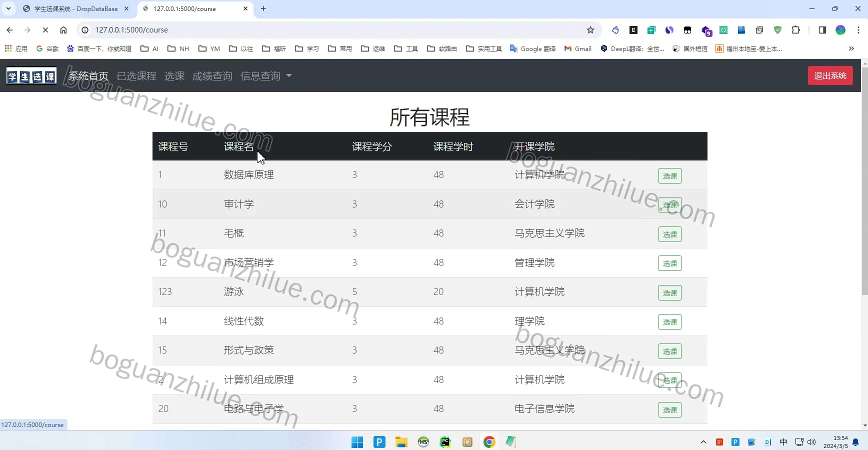Open Gmail bookmark
The height and width of the screenshot is (450, 868).
578,48
